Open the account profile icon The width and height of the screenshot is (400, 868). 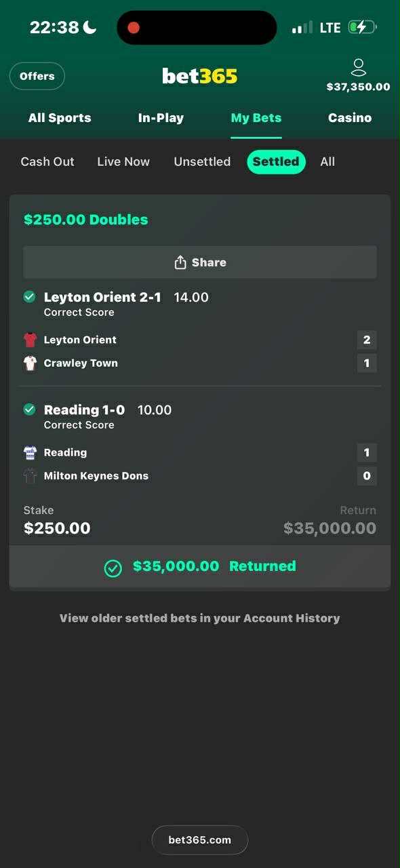coord(359,67)
